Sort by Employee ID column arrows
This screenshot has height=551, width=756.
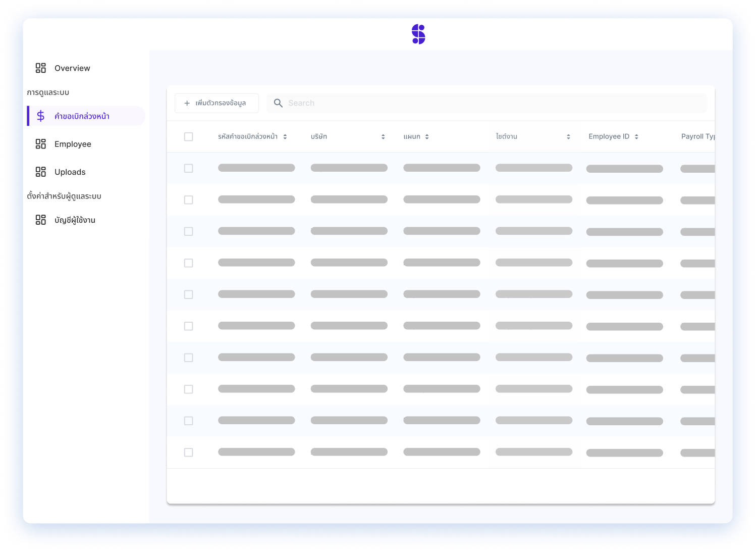pos(636,137)
